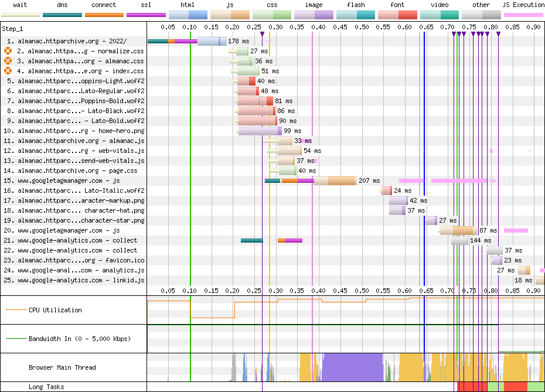Screen dimensions: 545x392
Task: Click render-blocking icon beside normalize.css request
Action: coord(8,52)
